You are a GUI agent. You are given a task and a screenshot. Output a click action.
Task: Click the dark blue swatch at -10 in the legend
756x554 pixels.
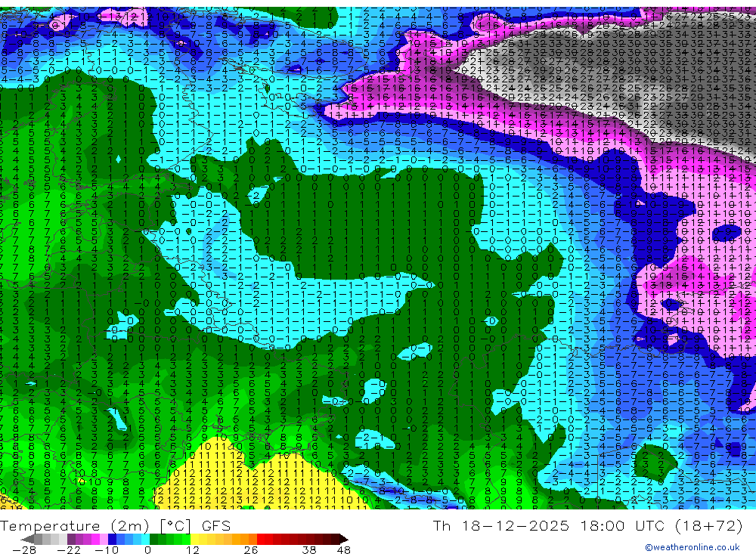(113, 540)
